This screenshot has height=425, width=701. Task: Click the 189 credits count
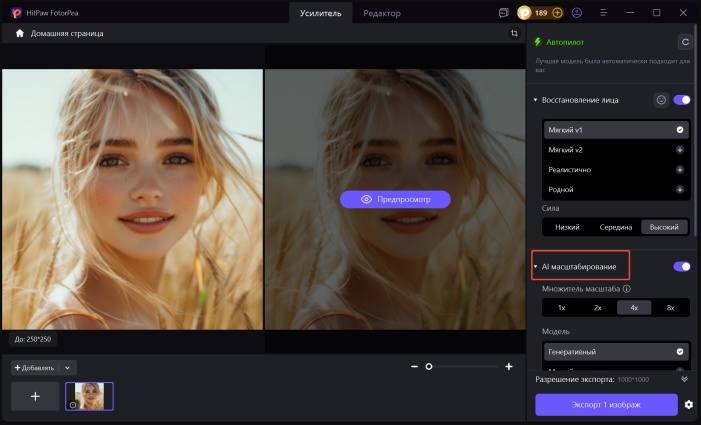(x=541, y=13)
